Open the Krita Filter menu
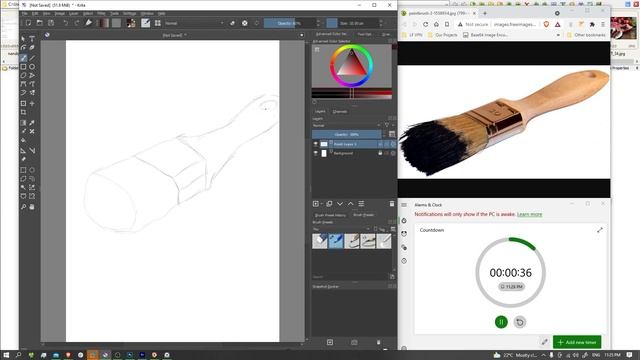Image resolution: width=640 pixels, height=360 pixels. [101, 13]
